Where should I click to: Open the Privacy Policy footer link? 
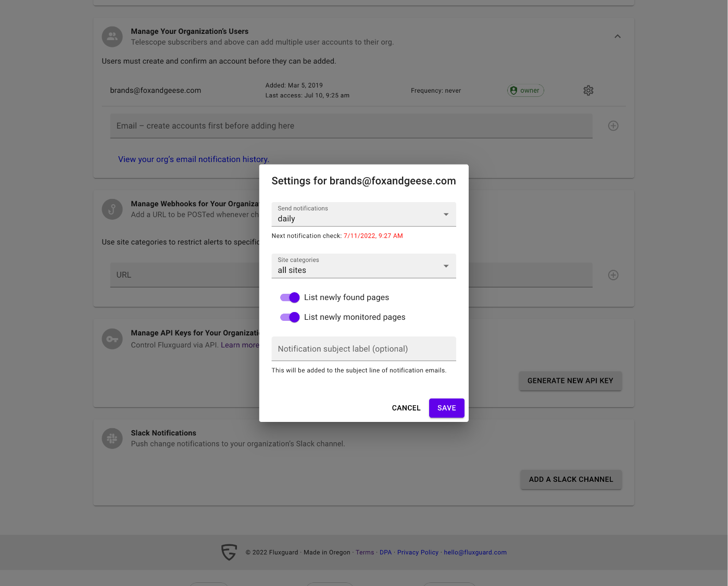pos(418,552)
